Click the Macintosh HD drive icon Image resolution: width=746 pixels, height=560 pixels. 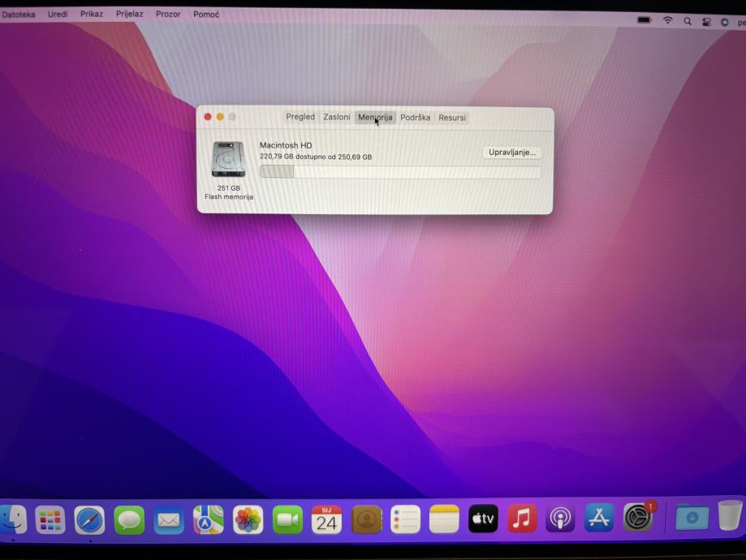pos(228,159)
